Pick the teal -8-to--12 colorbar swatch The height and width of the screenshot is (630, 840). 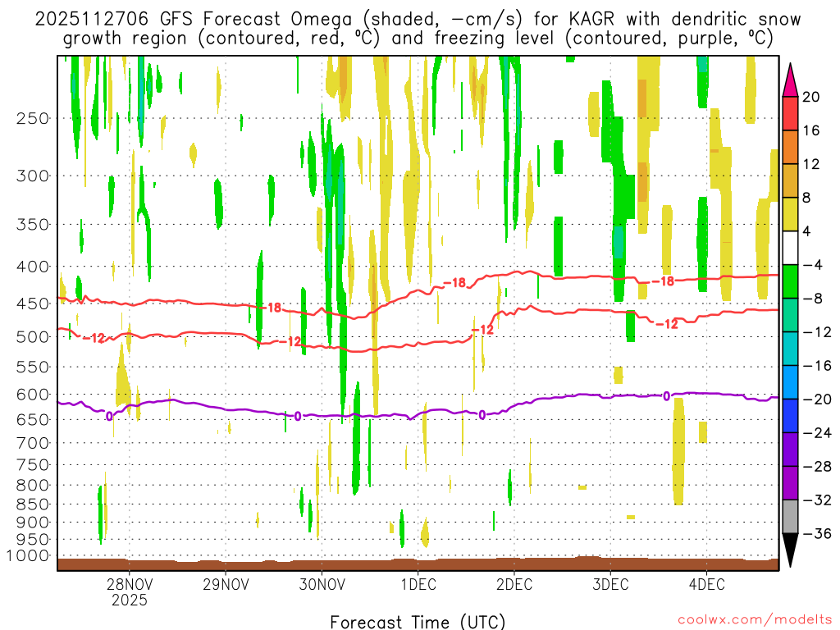[790, 316]
